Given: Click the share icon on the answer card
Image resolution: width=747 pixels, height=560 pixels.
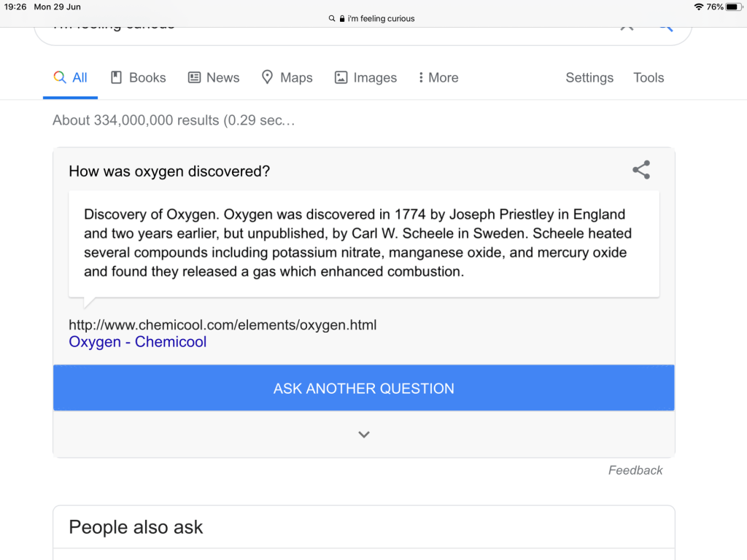Looking at the screenshot, I should 640,170.
